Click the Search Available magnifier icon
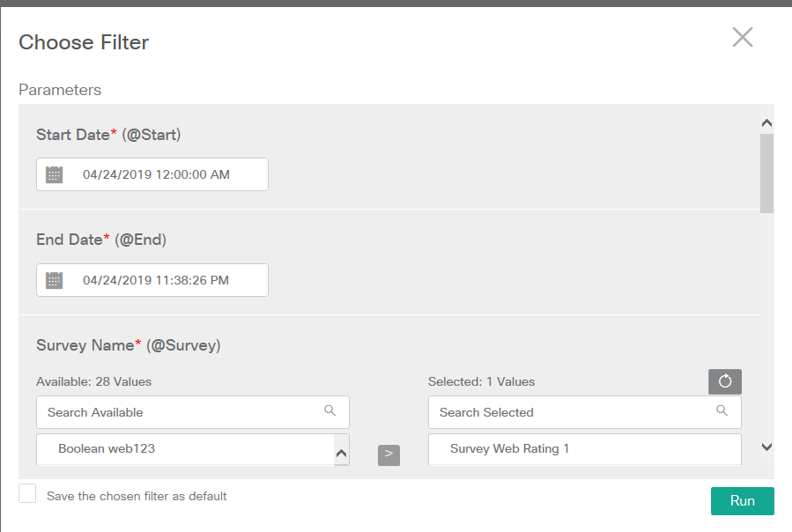 tap(330, 410)
